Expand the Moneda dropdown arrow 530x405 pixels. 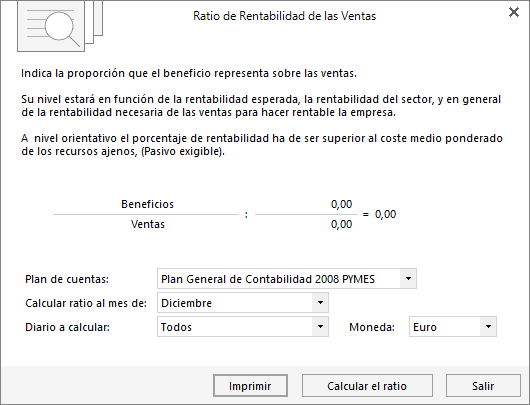[488, 327]
